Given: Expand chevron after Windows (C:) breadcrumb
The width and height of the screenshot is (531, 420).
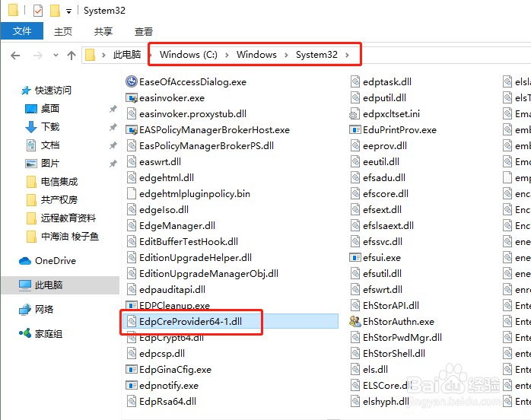Looking at the screenshot, I should 227,55.
